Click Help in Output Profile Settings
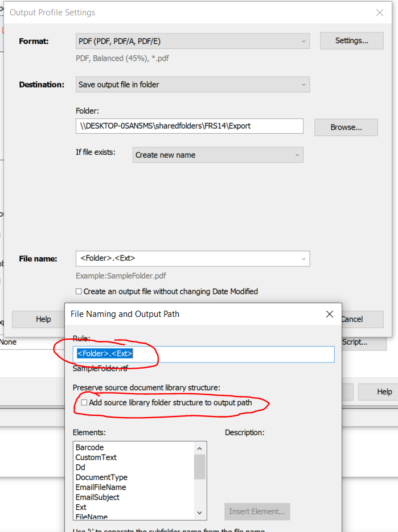 [x=38, y=319]
